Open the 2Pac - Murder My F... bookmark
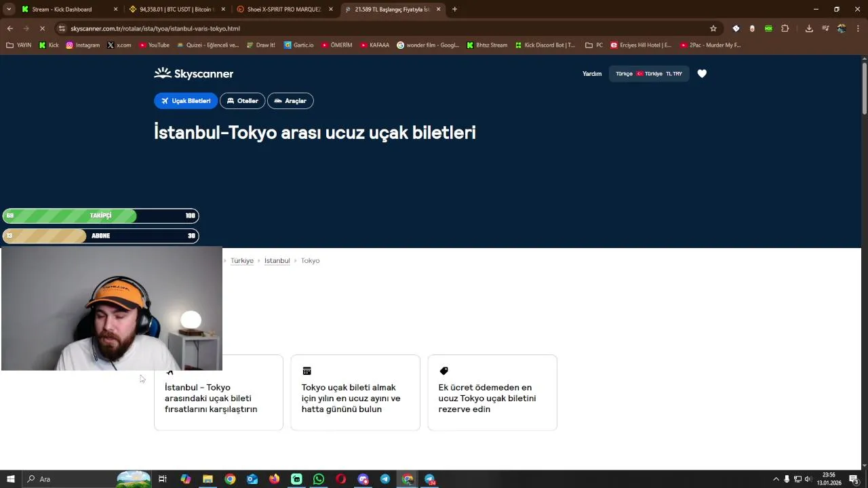The image size is (868, 488). pyautogui.click(x=710, y=45)
